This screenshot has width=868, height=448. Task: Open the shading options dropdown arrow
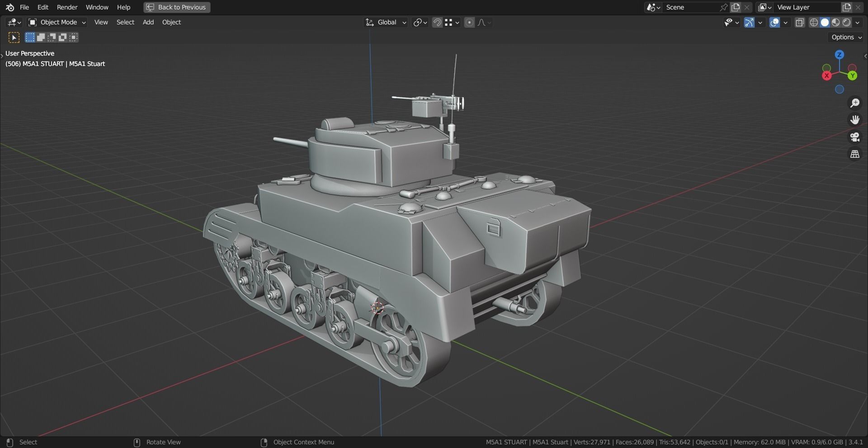[x=858, y=22]
